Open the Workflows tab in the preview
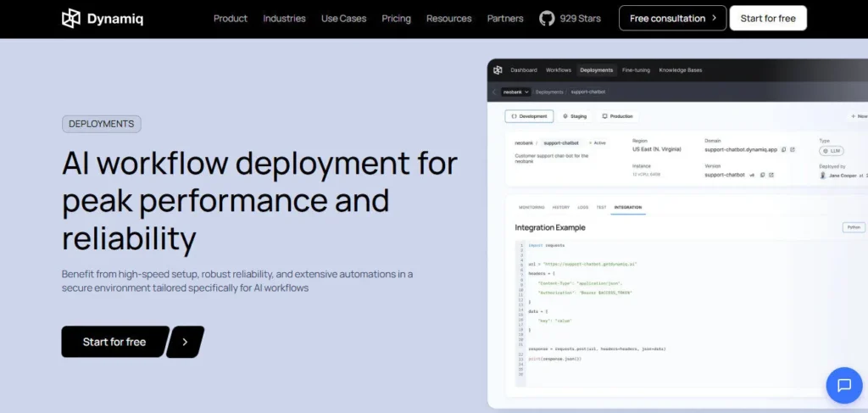 point(558,70)
